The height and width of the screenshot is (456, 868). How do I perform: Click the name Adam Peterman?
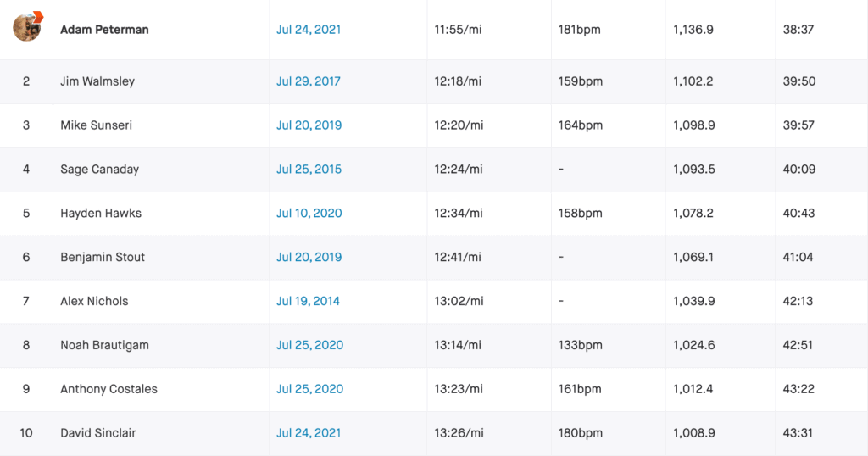click(x=104, y=30)
